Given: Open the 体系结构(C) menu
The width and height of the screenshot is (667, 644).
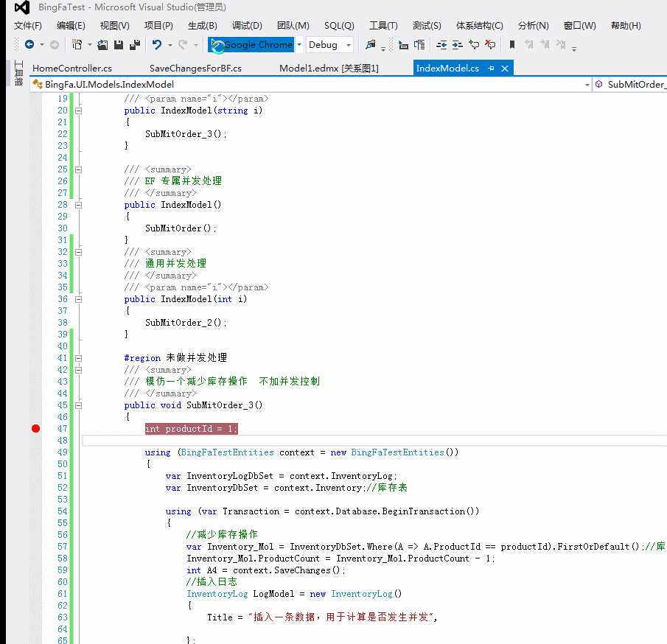Looking at the screenshot, I should [x=479, y=26].
